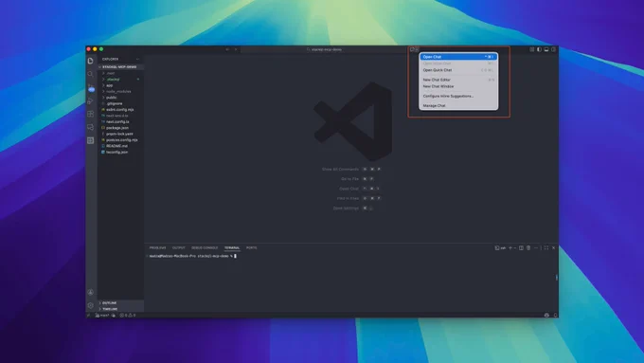Click the errors and warnings status item
Viewport: 644px width, 363px height.
128,316
